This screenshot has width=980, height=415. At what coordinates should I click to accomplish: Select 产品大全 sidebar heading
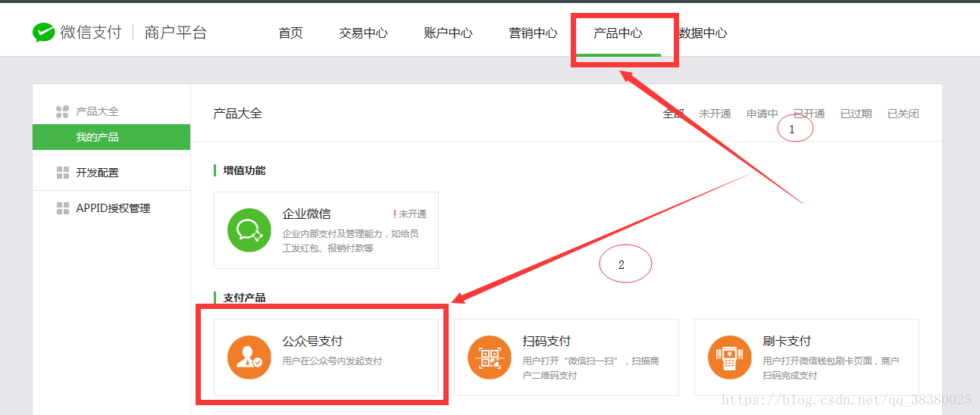pos(97,111)
